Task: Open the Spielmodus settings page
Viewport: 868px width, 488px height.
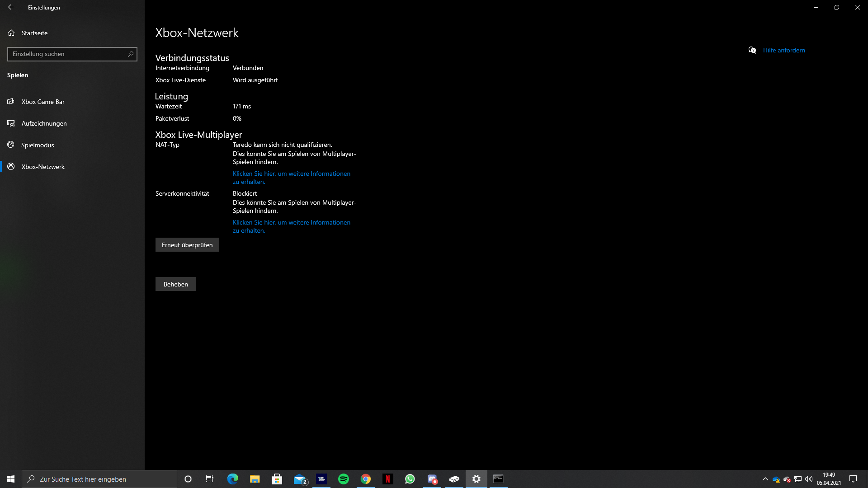Action: pyautogui.click(x=72, y=145)
